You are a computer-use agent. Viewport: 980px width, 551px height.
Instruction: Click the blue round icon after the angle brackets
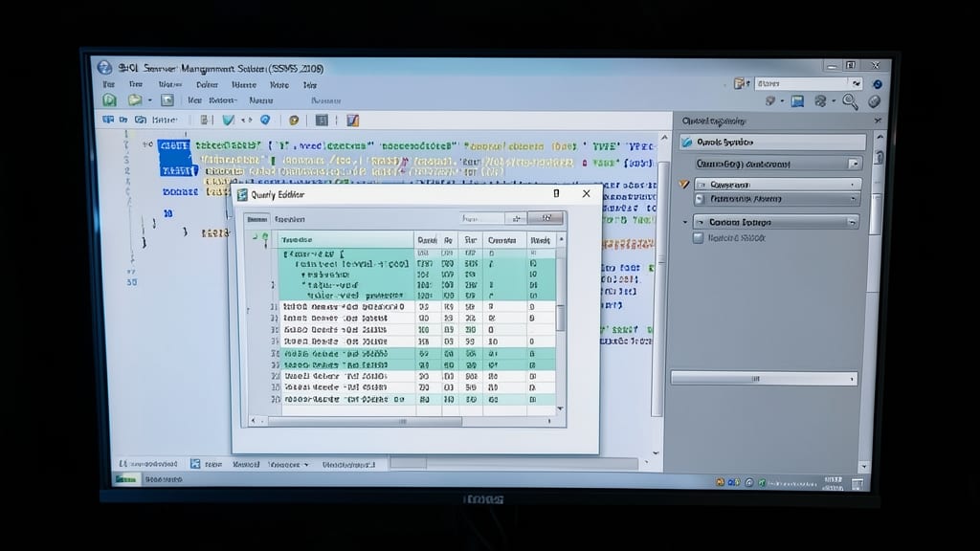(x=265, y=120)
